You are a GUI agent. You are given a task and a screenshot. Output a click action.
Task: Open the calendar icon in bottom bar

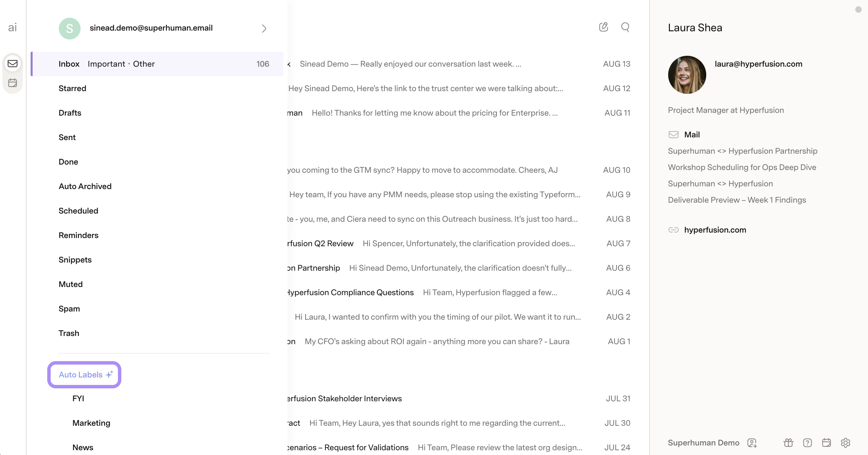(x=827, y=443)
